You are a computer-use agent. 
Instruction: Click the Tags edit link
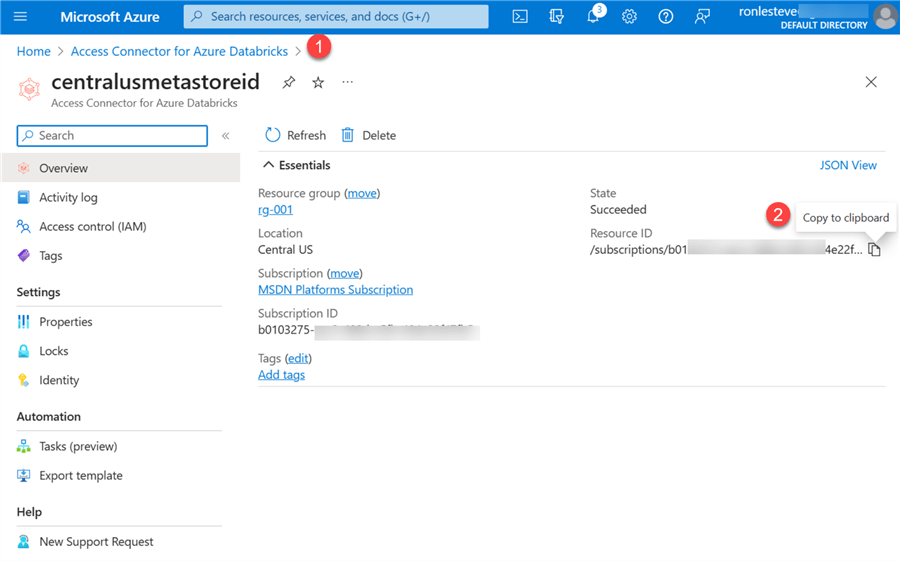click(x=298, y=358)
